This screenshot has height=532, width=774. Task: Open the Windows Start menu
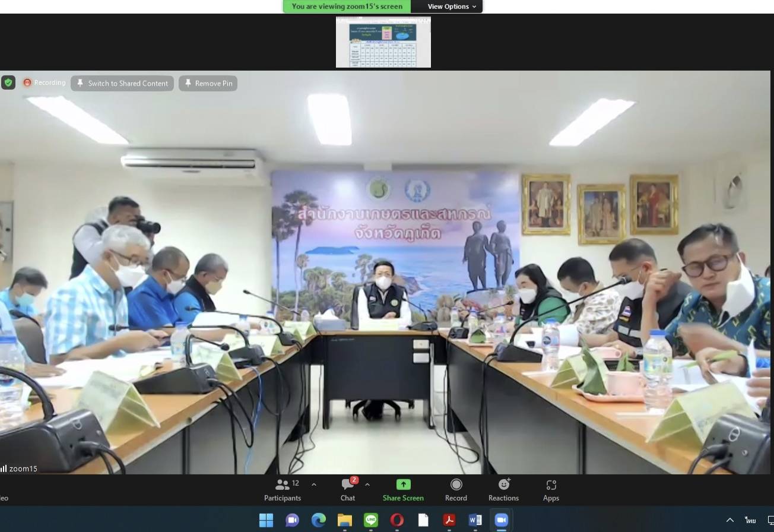[266, 520]
